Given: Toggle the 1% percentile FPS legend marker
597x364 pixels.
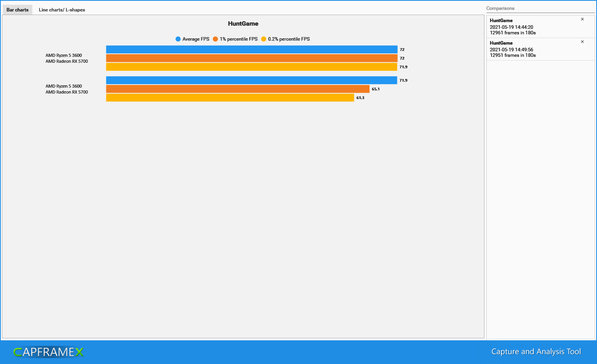Looking at the screenshot, I should coord(215,39).
